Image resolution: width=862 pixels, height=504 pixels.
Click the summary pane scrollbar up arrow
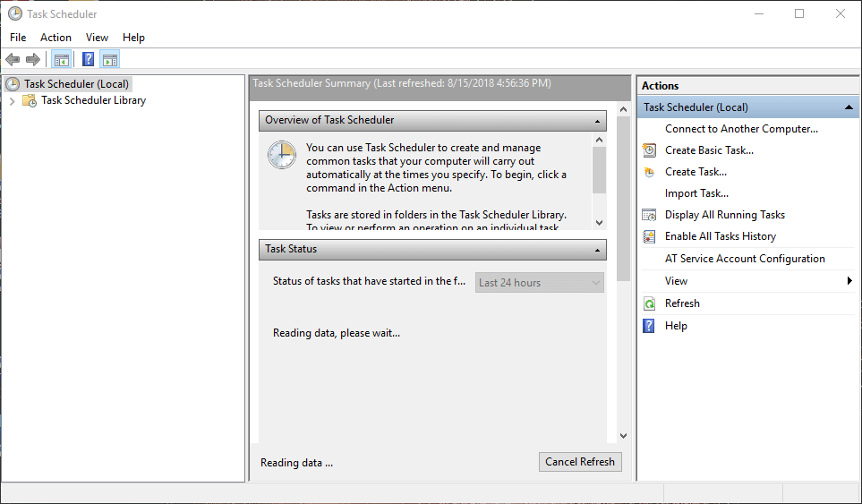coord(623,109)
